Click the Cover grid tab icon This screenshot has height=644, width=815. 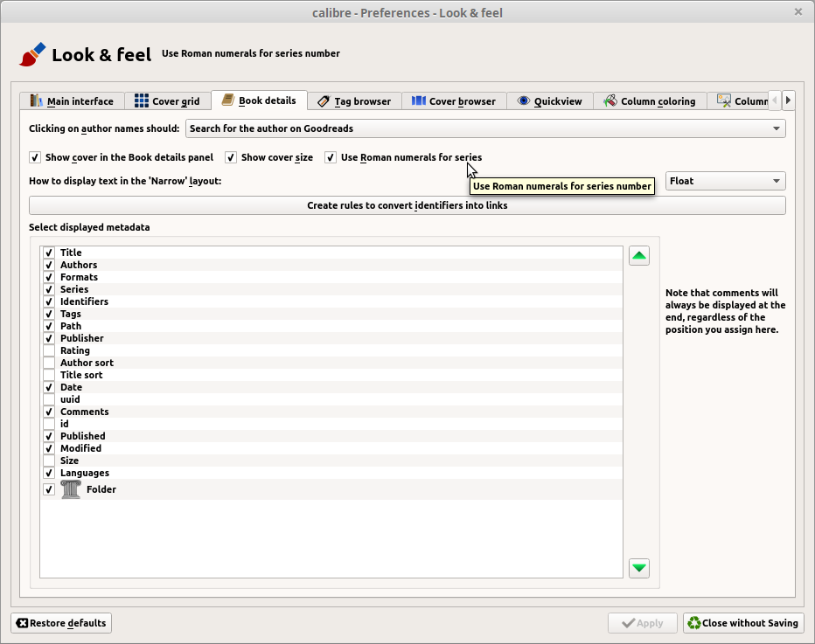142,101
